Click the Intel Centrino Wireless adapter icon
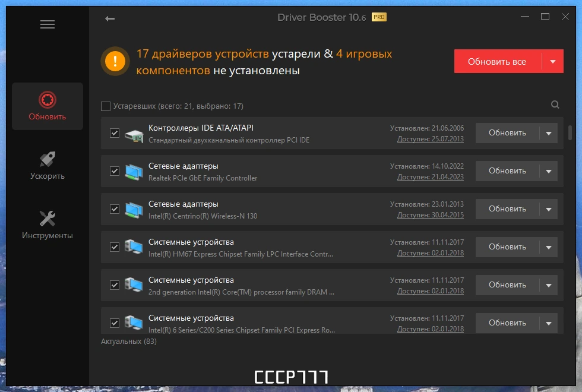This screenshot has width=582, height=392. [x=134, y=210]
